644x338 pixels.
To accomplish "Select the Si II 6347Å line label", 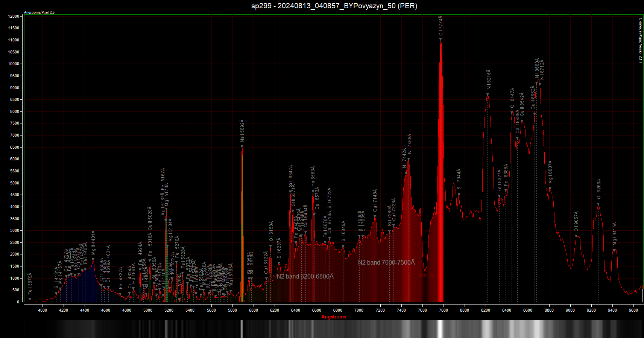I will pyautogui.click(x=291, y=176).
